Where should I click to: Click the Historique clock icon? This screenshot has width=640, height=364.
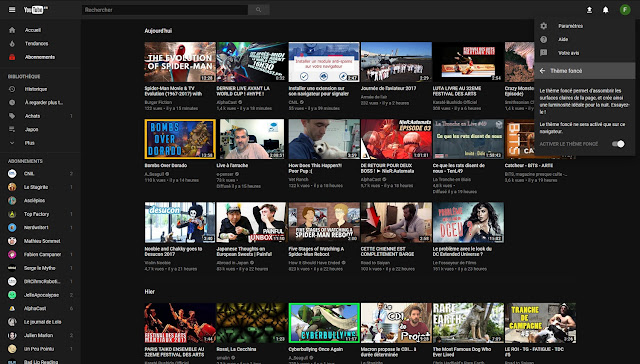click(12, 89)
